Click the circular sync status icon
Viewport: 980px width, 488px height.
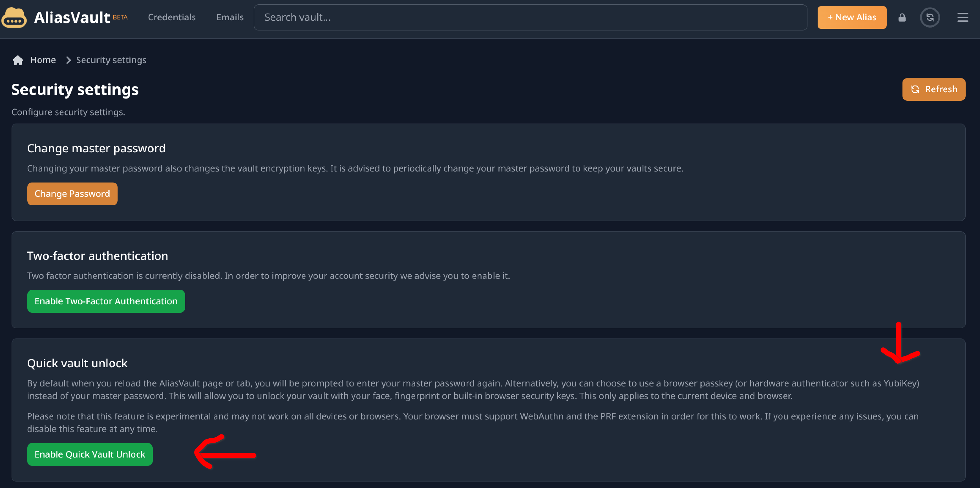point(930,17)
